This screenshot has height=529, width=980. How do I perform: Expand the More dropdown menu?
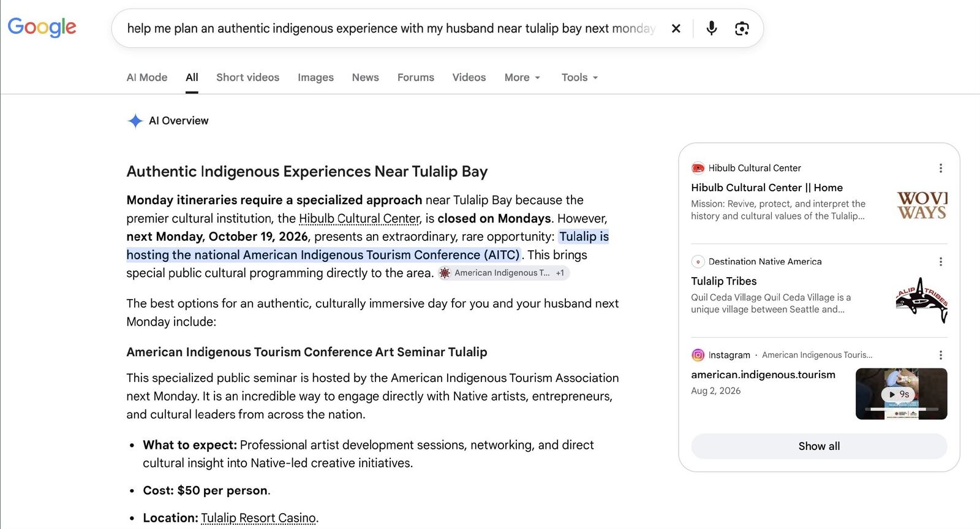click(522, 77)
